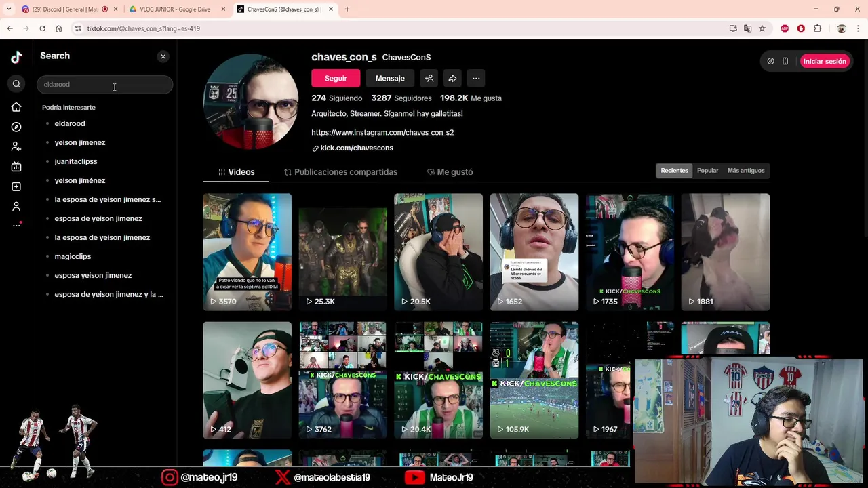Image resolution: width=868 pixels, height=488 pixels.
Task: Click the translate page icon in address bar
Action: click(x=747, y=28)
